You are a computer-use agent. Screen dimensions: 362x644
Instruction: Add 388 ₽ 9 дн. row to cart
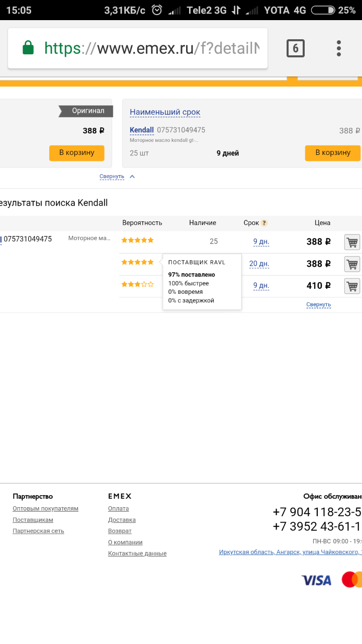point(352,242)
